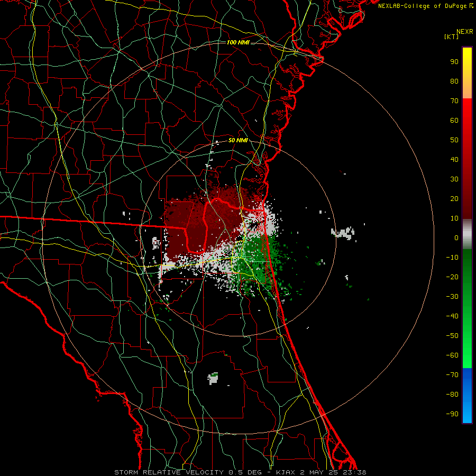
Task: Pick the gray zero-velocity segment of color bar
Action: (x=467, y=234)
